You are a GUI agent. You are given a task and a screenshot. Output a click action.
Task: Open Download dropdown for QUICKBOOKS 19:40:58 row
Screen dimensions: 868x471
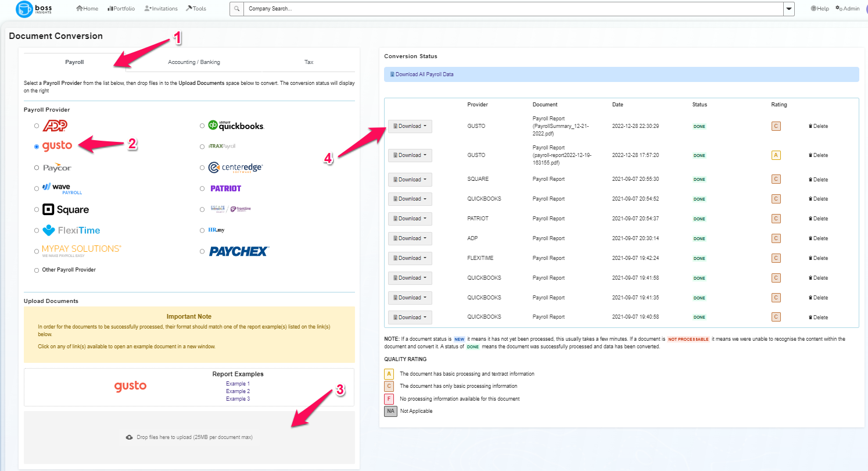point(410,317)
